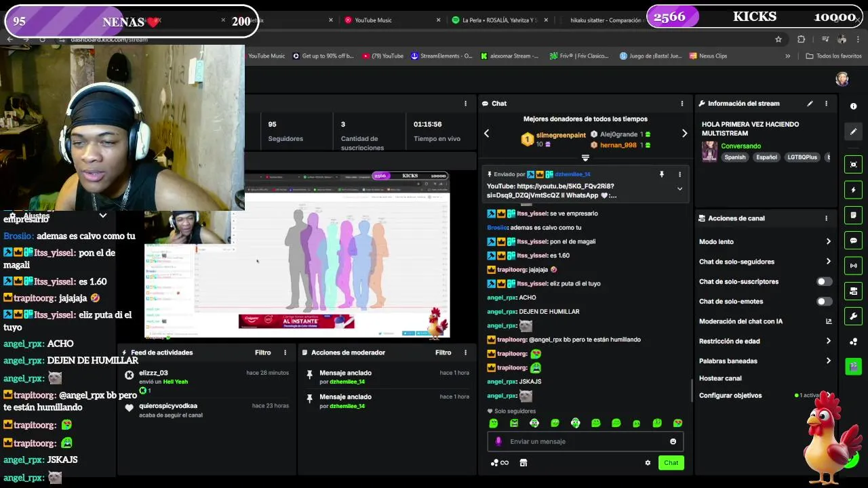Show more bookmarks chevron
The height and width of the screenshot is (488, 868).
point(787,56)
